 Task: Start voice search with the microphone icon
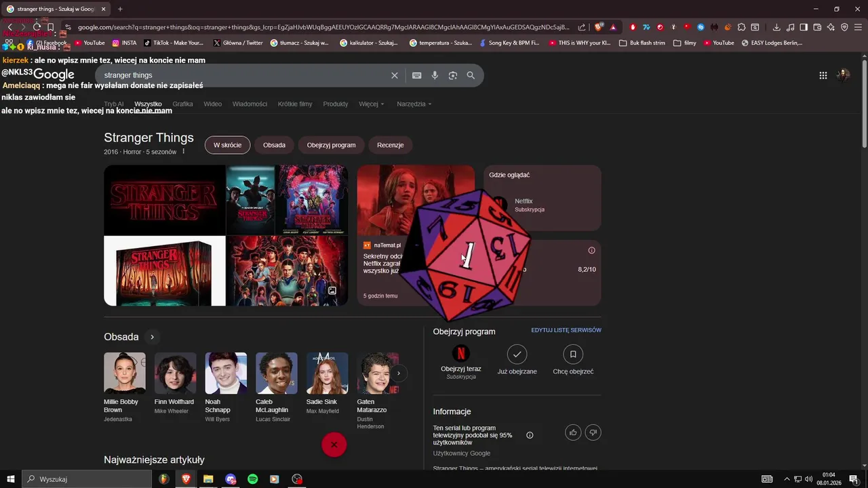[x=435, y=75]
